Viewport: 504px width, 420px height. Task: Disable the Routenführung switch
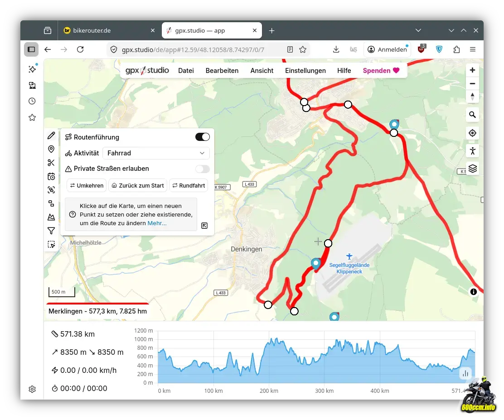(x=202, y=137)
